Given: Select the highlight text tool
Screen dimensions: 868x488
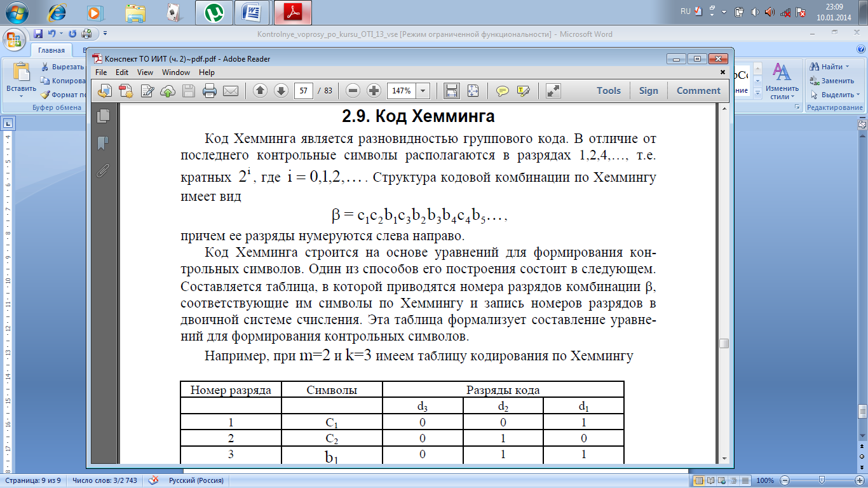Looking at the screenshot, I should pyautogui.click(x=524, y=91).
